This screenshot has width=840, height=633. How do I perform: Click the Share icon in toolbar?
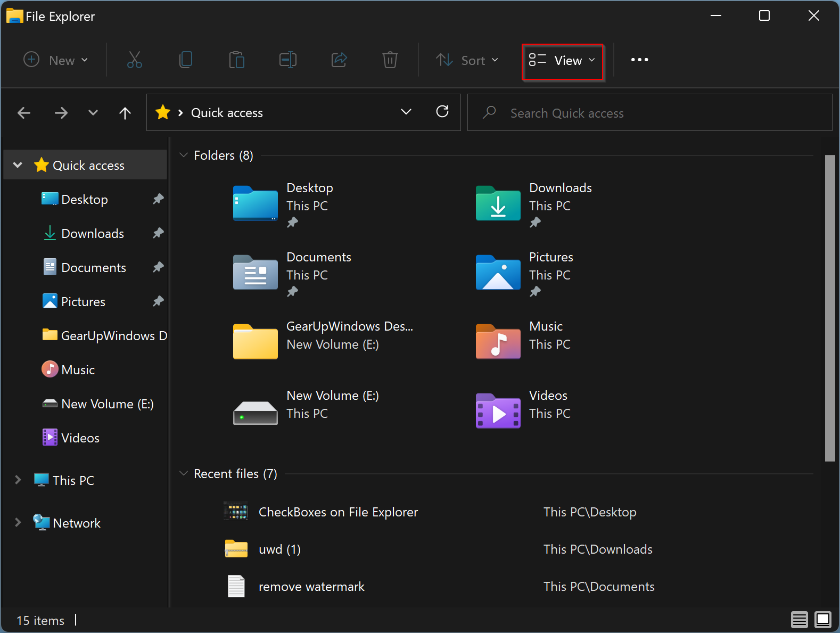pyautogui.click(x=339, y=60)
